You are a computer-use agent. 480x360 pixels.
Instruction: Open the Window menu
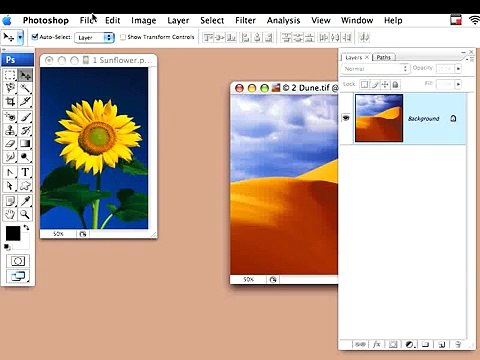(357, 20)
